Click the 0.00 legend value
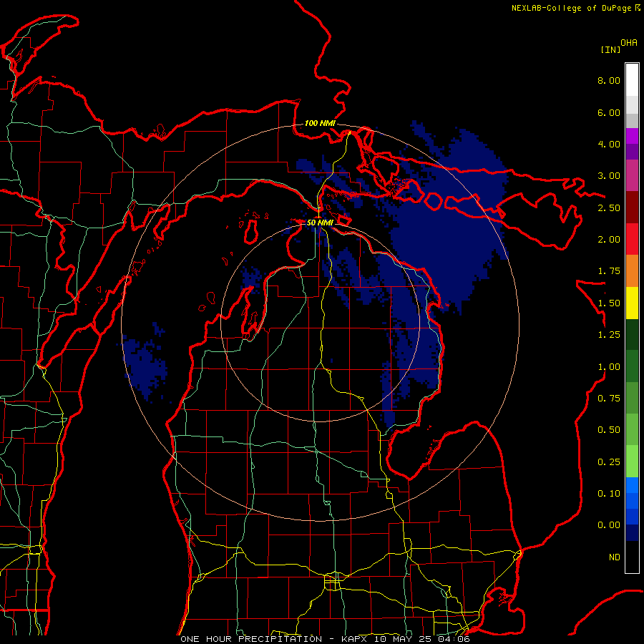This screenshot has height=644, width=644. click(609, 525)
